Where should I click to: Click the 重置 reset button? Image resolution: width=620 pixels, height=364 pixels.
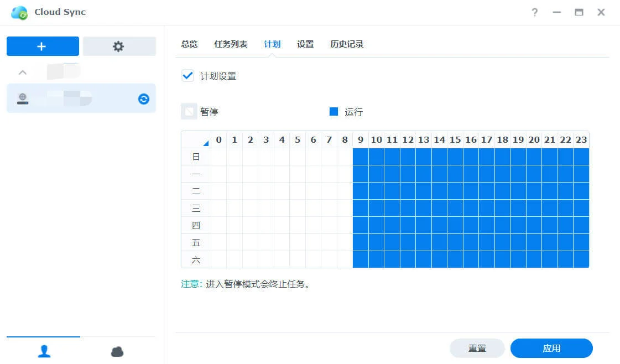coord(477,348)
